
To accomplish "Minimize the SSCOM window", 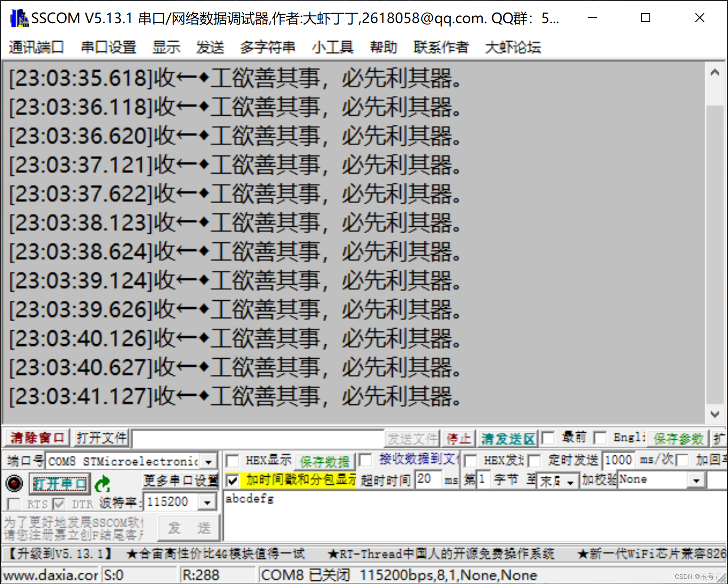I will pyautogui.click(x=592, y=18).
